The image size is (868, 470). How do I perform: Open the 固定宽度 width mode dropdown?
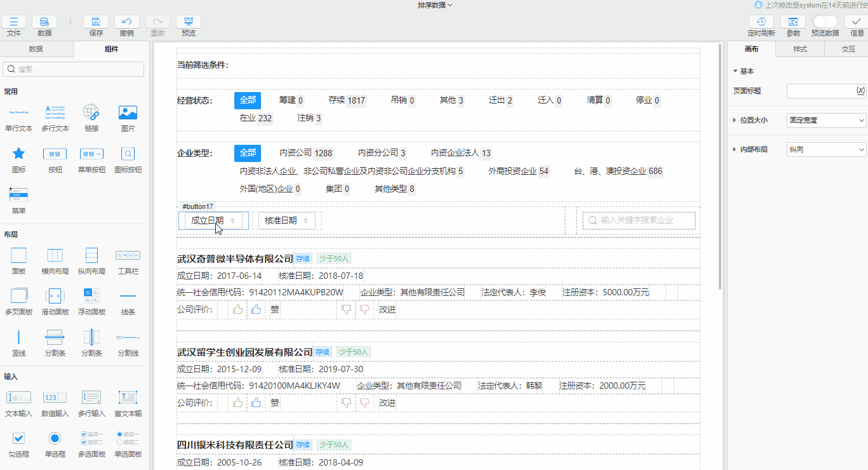[x=825, y=119]
